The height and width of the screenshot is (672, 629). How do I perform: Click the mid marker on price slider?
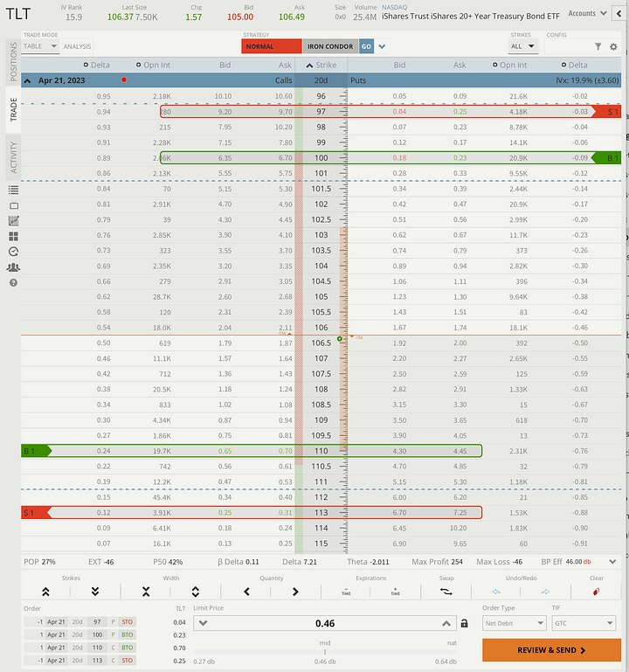[x=325, y=652]
